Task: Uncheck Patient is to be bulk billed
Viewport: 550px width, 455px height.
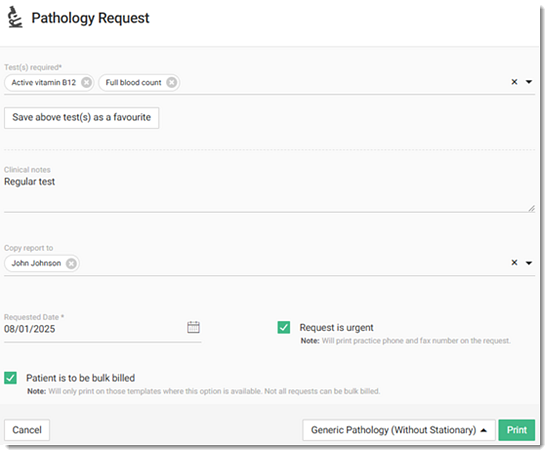Action: click(11, 378)
